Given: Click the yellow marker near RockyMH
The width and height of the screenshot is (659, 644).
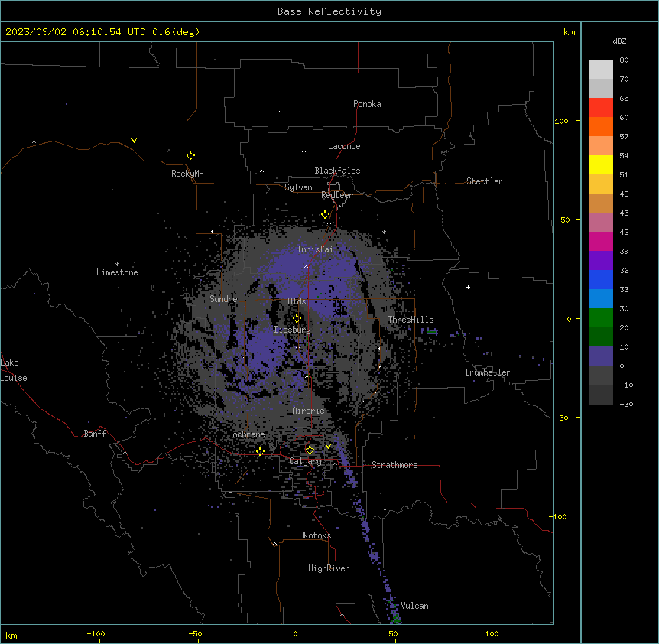Looking at the screenshot, I should click(x=190, y=155).
